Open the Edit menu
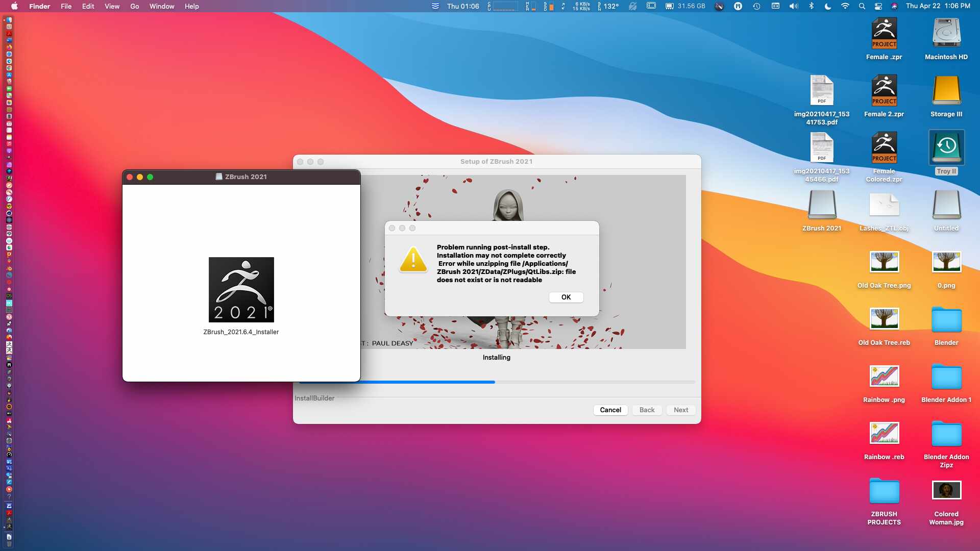 (x=88, y=6)
